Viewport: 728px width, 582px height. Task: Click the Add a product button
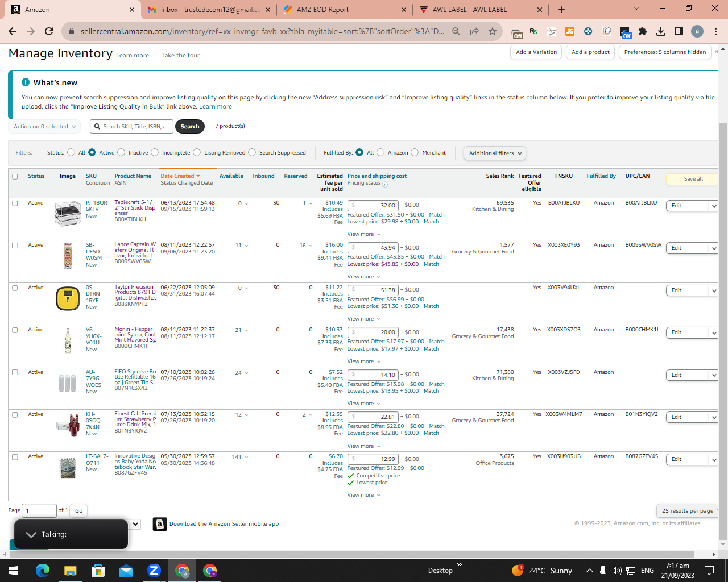[590, 52]
